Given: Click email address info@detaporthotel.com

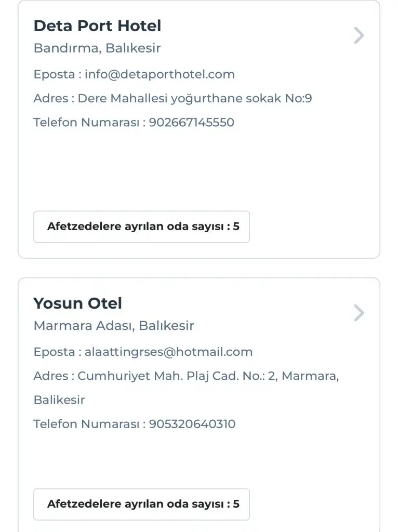Looking at the screenshot, I should 160,74.
